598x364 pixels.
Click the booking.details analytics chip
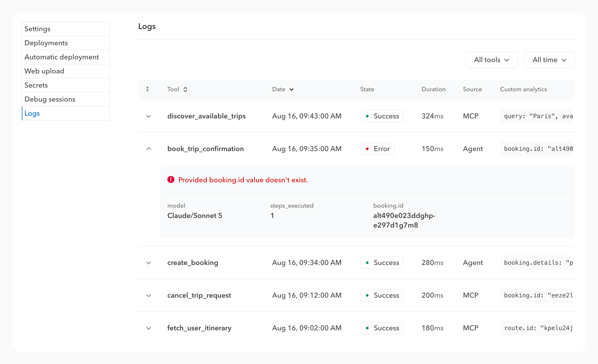tap(536, 263)
